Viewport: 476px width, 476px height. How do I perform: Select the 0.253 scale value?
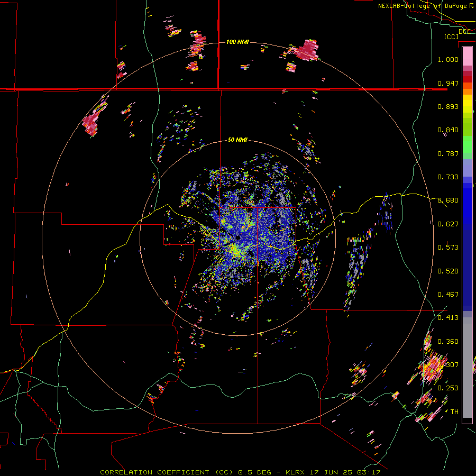click(x=448, y=388)
